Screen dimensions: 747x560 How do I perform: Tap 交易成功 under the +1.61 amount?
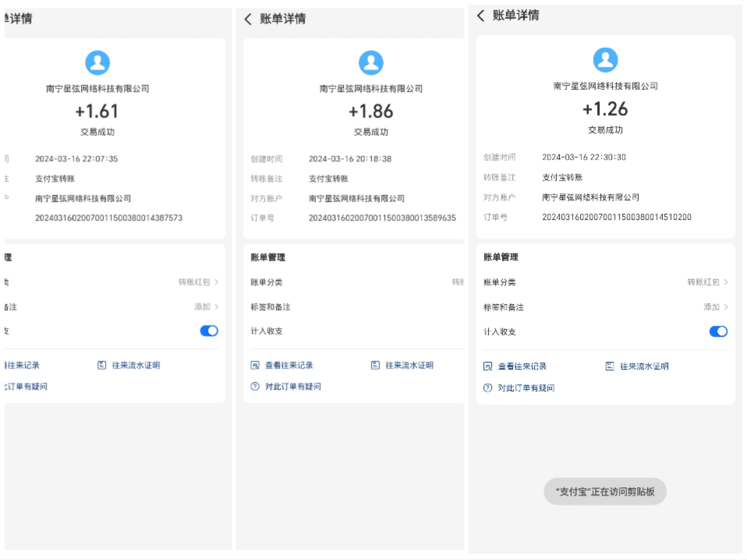pyautogui.click(x=98, y=132)
